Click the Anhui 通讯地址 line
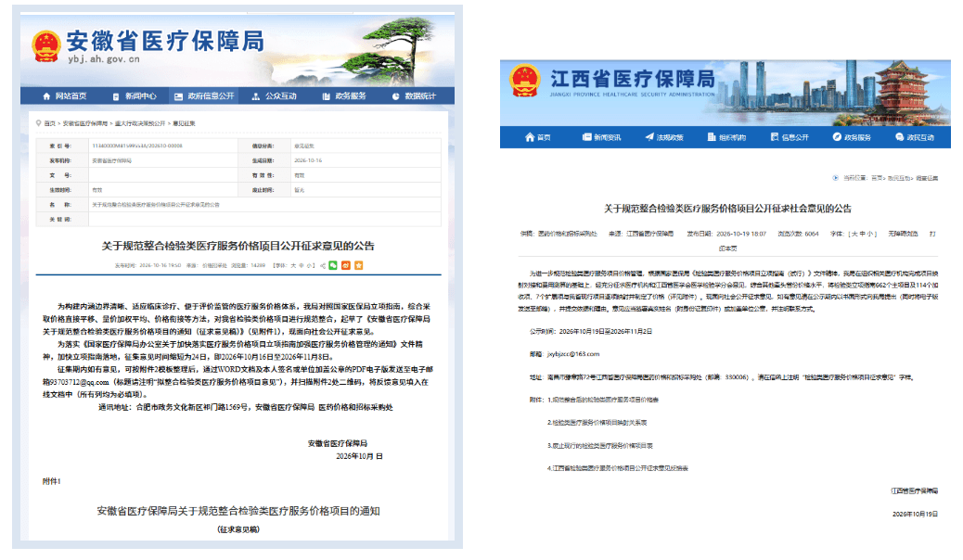Image resolution: width=963 pixels, height=560 pixels. [x=245, y=407]
